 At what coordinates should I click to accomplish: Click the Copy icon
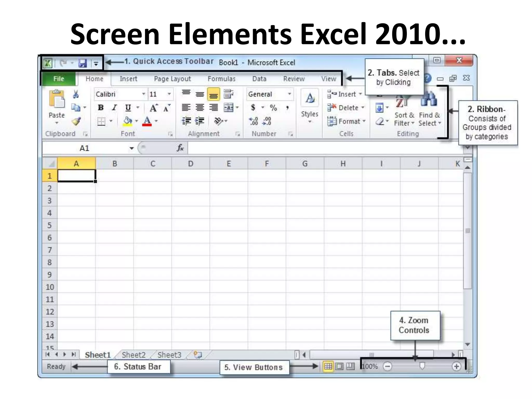click(x=76, y=107)
